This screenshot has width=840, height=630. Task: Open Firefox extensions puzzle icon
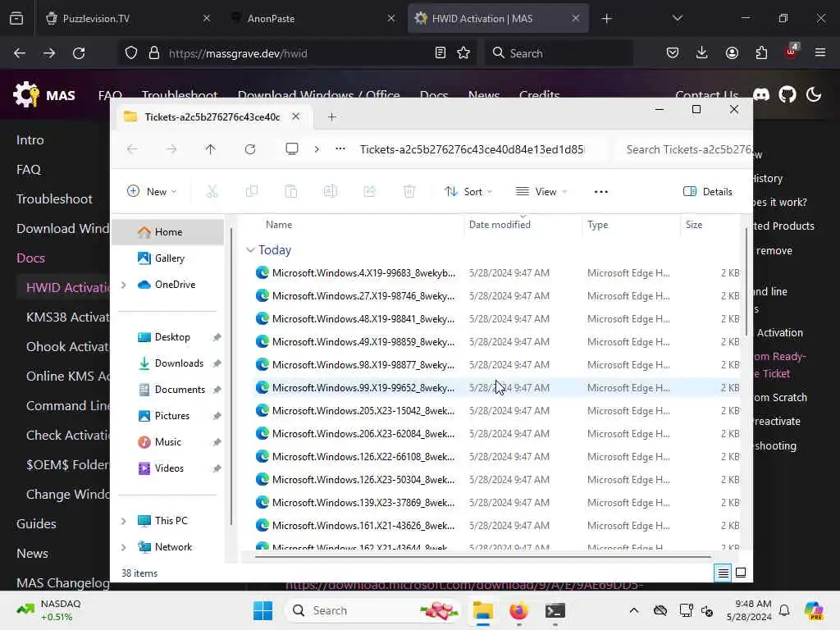click(x=761, y=52)
